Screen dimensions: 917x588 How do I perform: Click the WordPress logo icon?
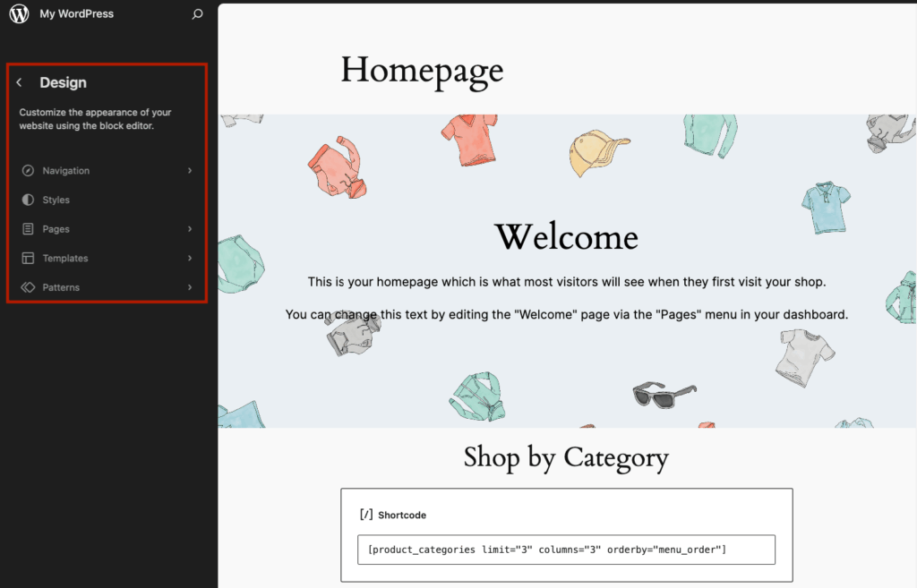[18, 13]
